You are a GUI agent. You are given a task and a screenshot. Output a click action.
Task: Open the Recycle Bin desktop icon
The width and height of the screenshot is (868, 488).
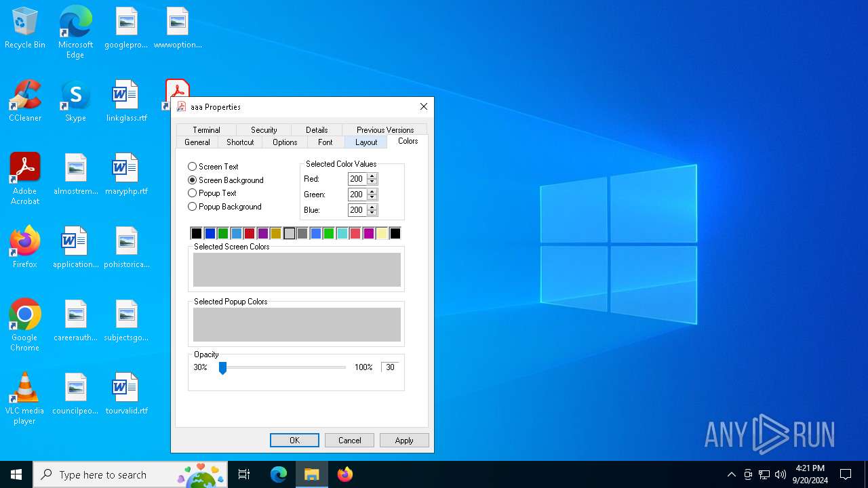25,28
